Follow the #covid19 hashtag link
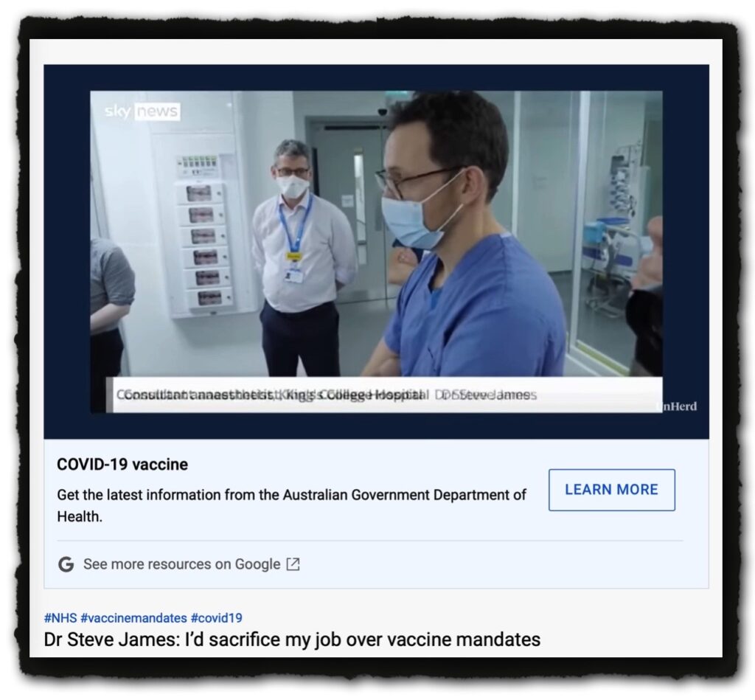Viewport: 755px width, 700px height. tap(216, 618)
